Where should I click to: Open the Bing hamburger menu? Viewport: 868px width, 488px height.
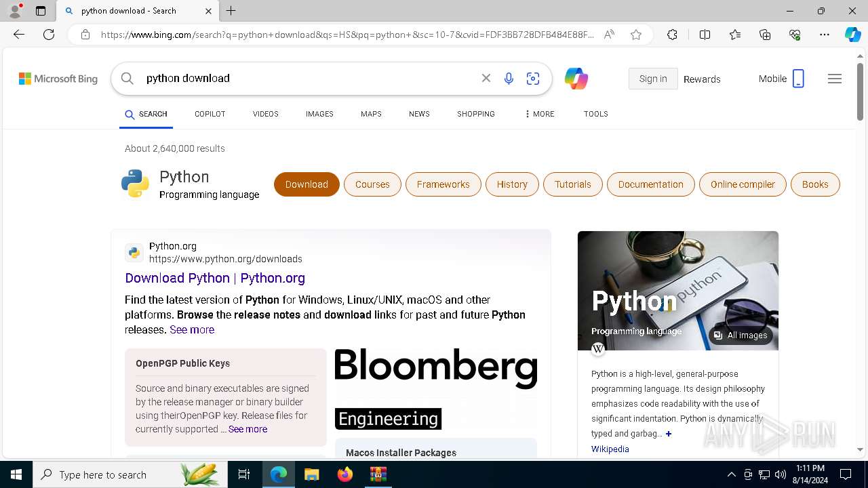tap(835, 79)
